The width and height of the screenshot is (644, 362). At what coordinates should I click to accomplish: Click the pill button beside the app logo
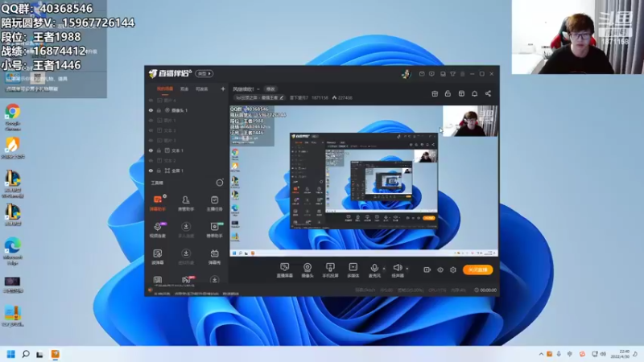coord(204,74)
